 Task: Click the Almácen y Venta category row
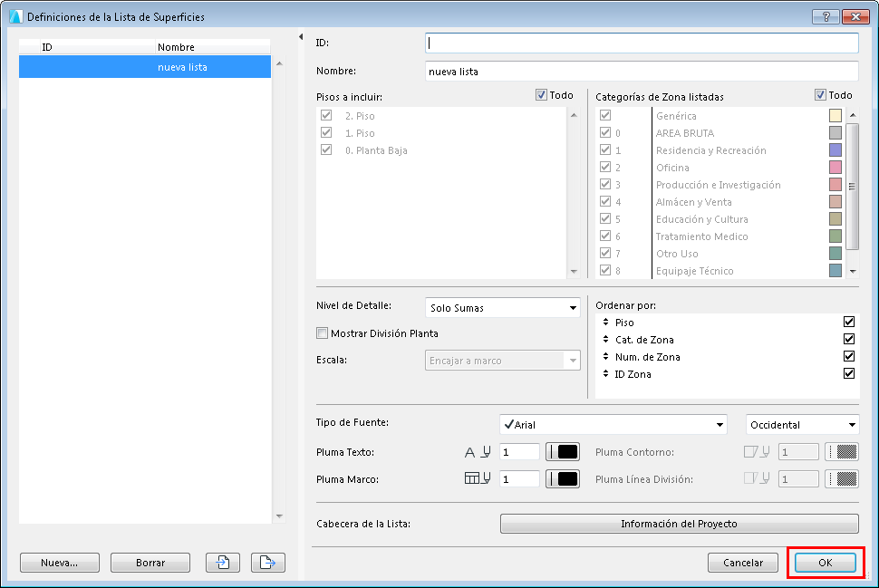720,202
